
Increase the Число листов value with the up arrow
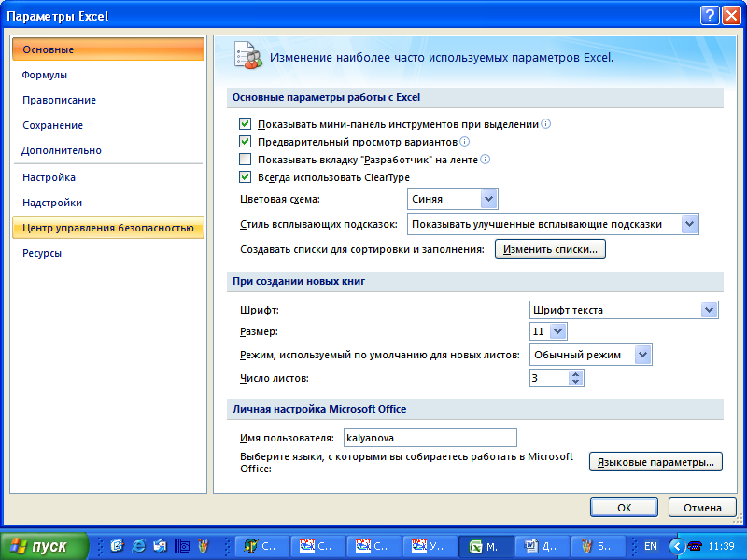tap(575, 374)
